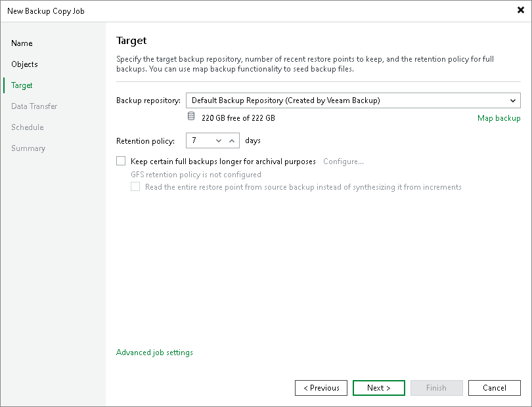Viewport: 532px width, 407px height.
Task: Cancel the backup copy job wizard
Action: (494, 388)
